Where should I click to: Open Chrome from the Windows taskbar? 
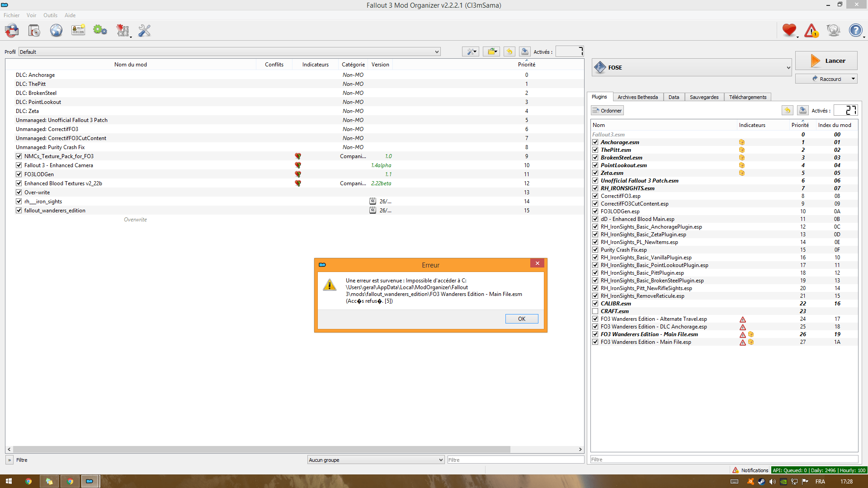tap(28, 481)
